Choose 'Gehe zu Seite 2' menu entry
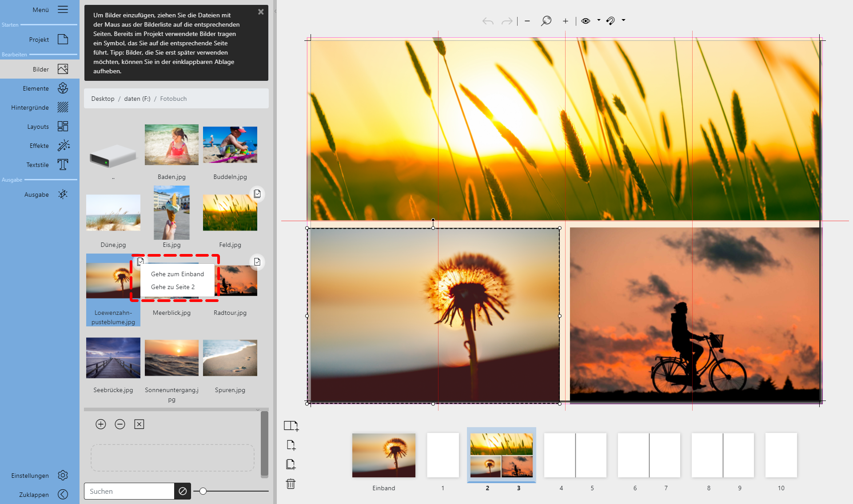853x504 pixels. [172, 287]
